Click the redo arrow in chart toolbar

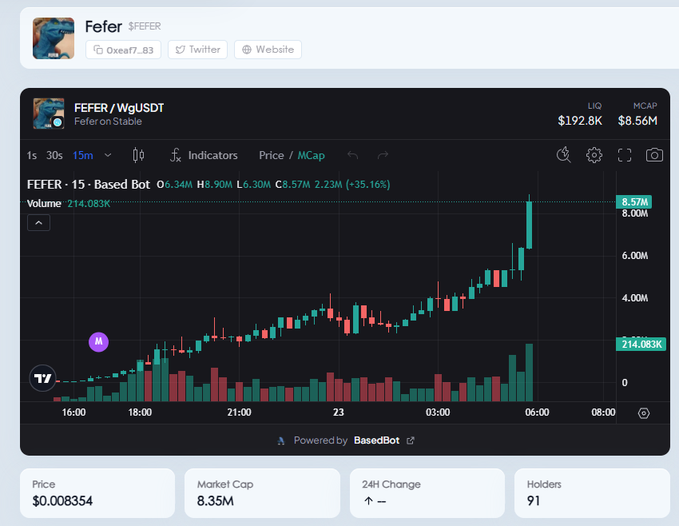click(383, 155)
